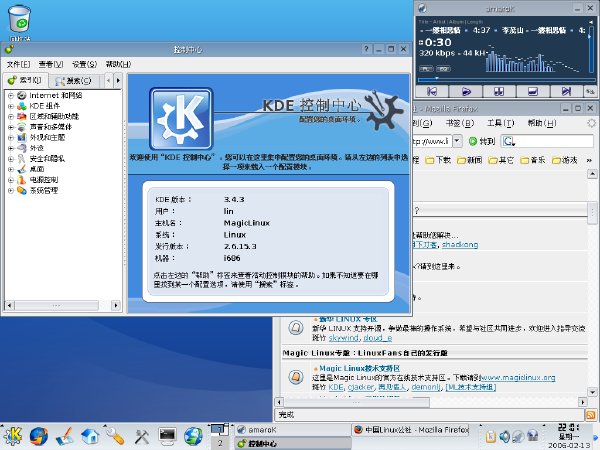Expand the 区域和辅助功能 tree node
The width and height of the screenshot is (600, 450).
pos(11,116)
